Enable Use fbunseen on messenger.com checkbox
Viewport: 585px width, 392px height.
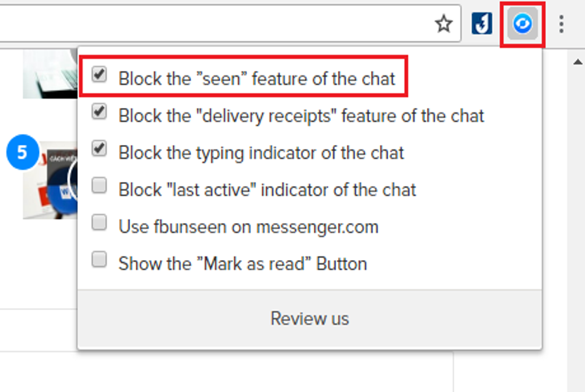pyautogui.click(x=99, y=222)
